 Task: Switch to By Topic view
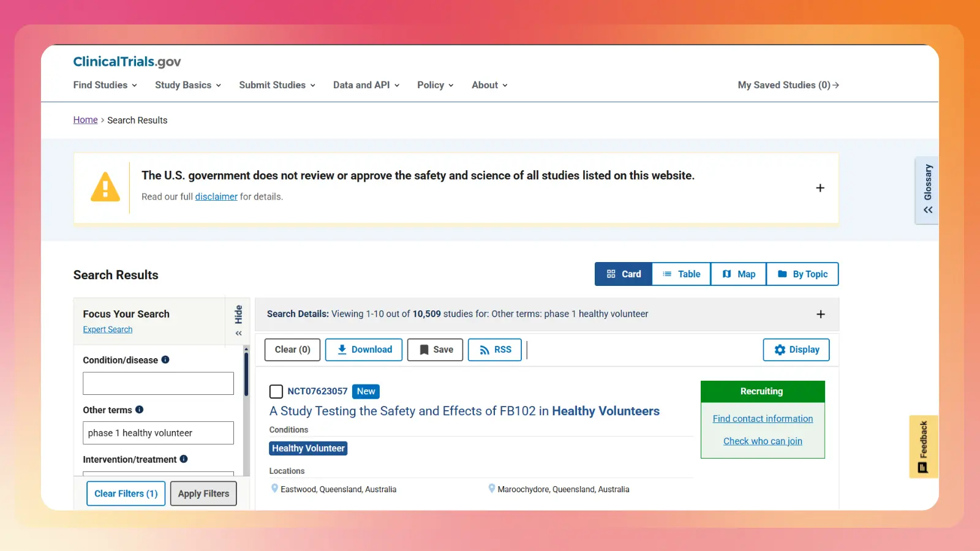click(802, 274)
